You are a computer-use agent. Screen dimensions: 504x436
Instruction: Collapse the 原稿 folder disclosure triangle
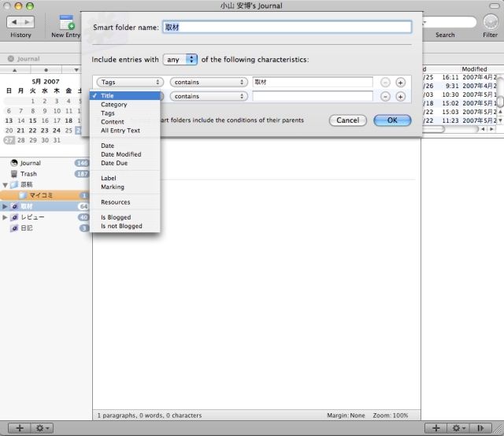click(x=6, y=185)
